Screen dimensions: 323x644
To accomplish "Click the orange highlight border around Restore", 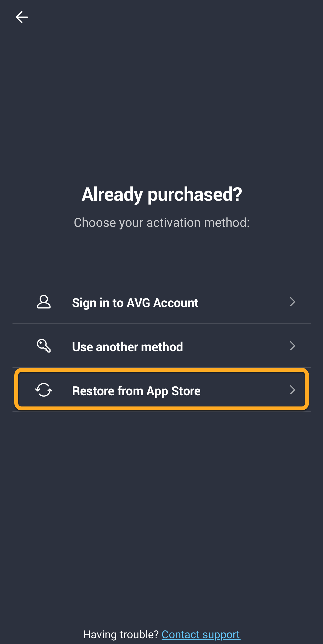I will click(x=161, y=370).
